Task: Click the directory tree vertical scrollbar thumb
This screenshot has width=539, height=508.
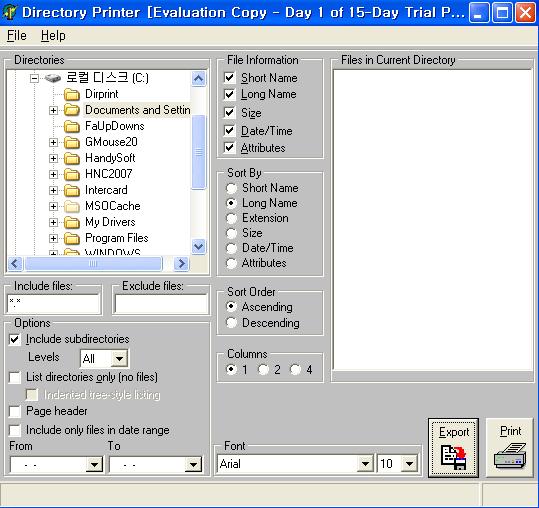Action: coord(198,152)
